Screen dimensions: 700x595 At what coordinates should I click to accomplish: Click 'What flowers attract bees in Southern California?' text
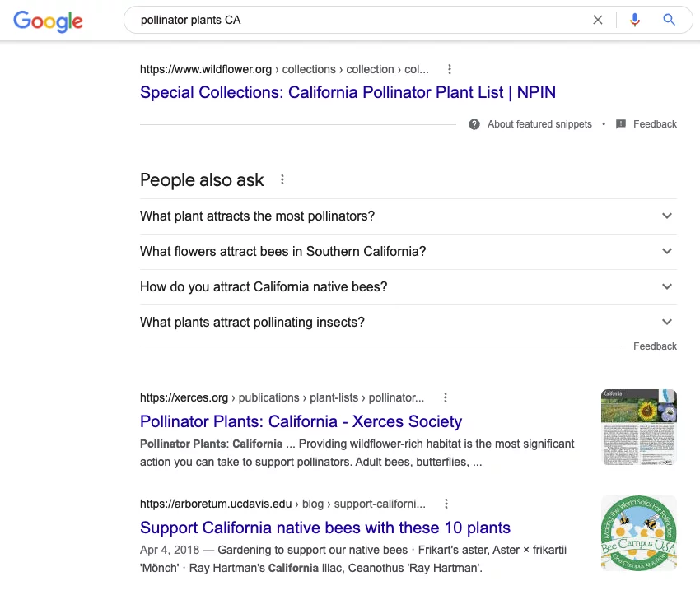click(x=283, y=251)
